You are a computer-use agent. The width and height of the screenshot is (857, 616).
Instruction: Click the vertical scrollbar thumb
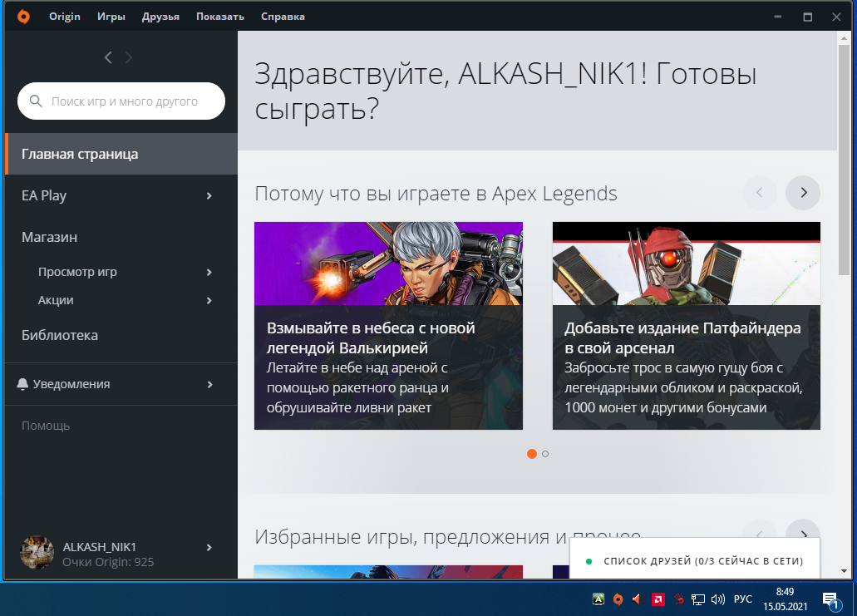[844, 160]
